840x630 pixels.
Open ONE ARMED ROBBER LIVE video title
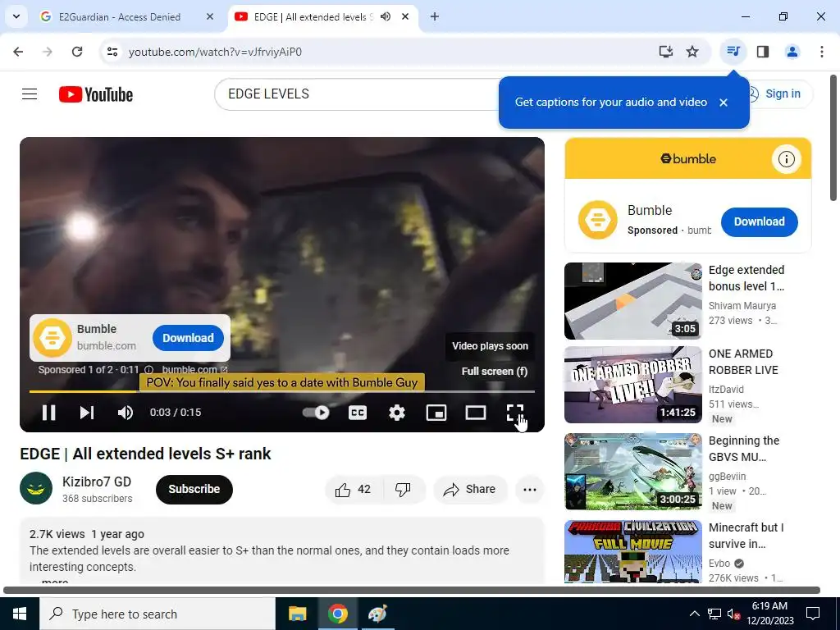743,362
